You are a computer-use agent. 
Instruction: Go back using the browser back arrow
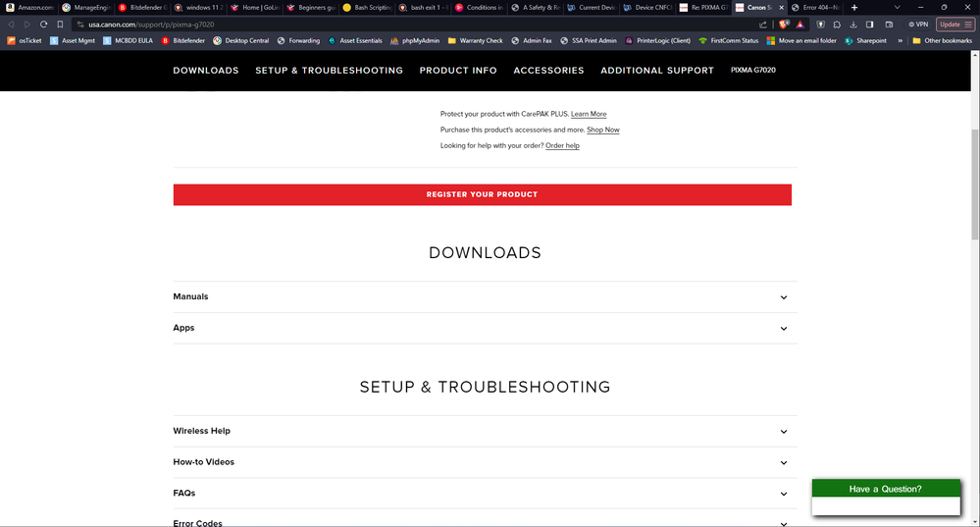tap(11, 25)
